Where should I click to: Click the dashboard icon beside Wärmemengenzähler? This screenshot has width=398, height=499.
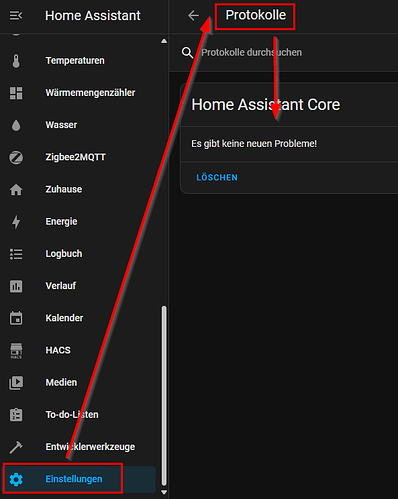click(16, 93)
